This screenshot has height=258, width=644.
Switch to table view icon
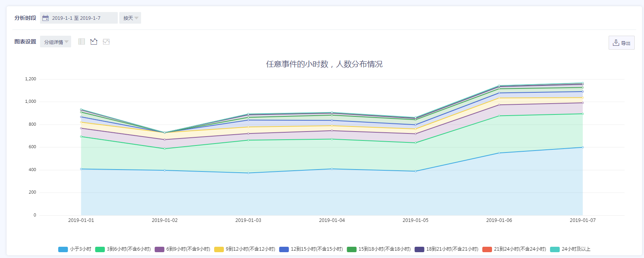(82, 42)
